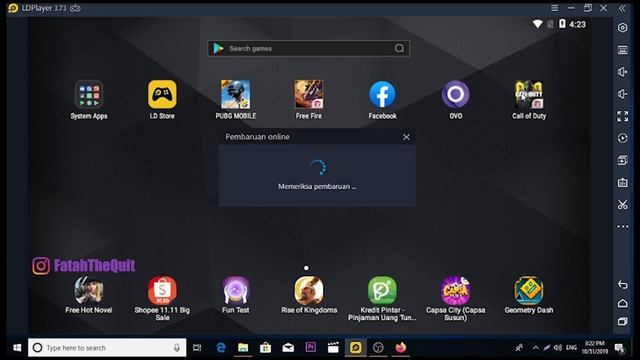640x360 pixels.
Task: Open Mail app from taskbar
Action: click(x=288, y=348)
